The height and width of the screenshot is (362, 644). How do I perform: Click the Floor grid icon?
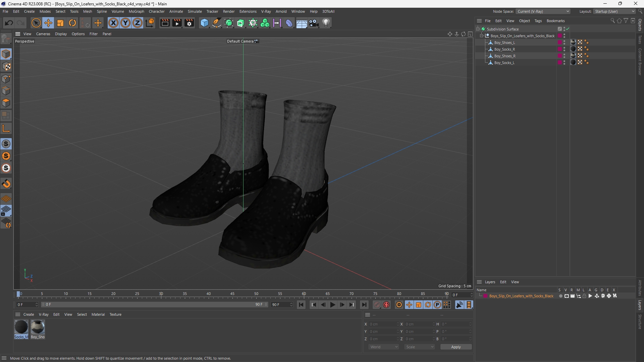(x=302, y=23)
